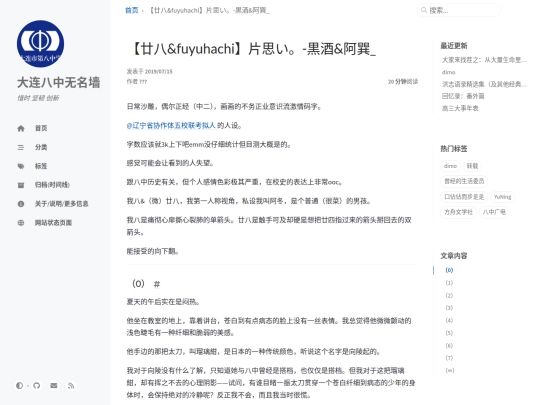Viewport: 540px width, 405px height.
Task: Click the # anchor next to heading (0)
Action: click(x=157, y=284)
